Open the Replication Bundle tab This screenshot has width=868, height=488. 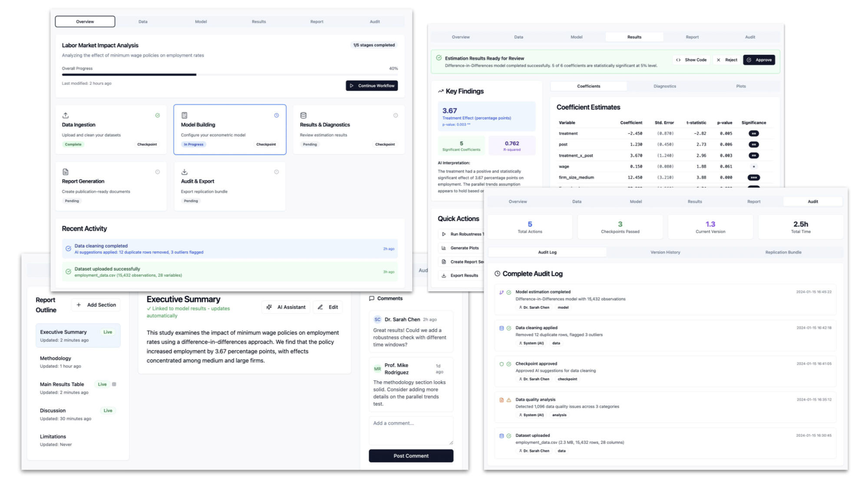click(783, 252)
